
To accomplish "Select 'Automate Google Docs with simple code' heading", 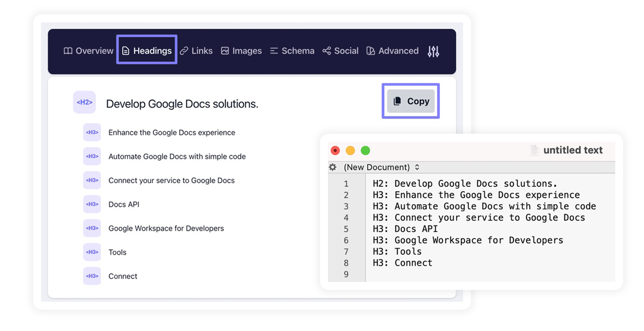I will pyautogui.click(x=177, y=156).
